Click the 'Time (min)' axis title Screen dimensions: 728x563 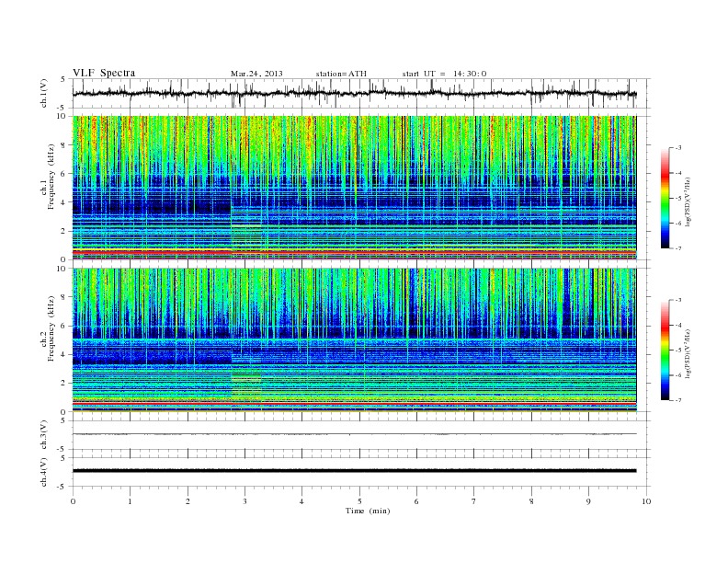click(x=368, y=511)
